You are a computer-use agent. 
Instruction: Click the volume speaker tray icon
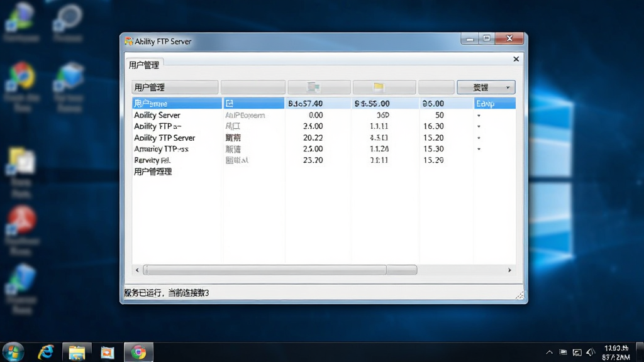tap(591, 352)
